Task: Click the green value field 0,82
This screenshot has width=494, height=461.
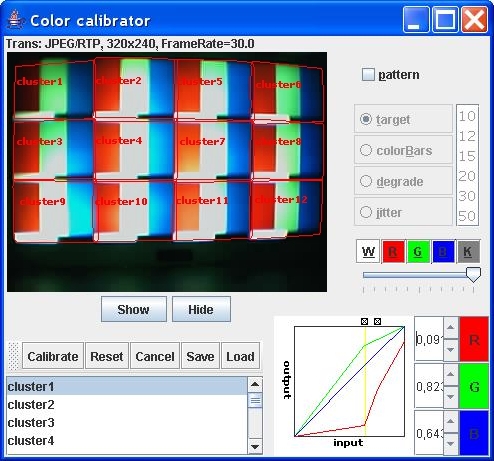Action: (x=429, y=386)
